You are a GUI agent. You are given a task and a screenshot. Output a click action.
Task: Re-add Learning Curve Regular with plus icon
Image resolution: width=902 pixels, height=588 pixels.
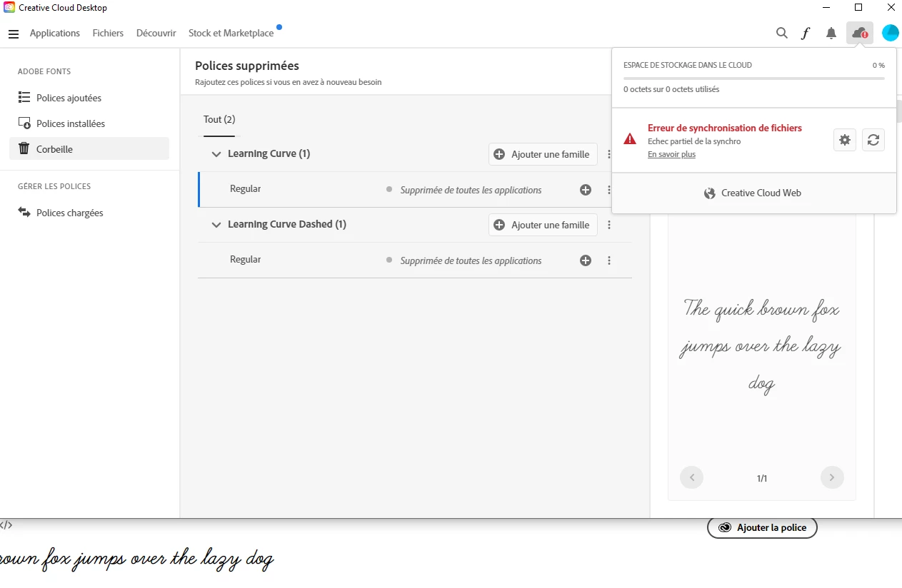coord(586,190)
